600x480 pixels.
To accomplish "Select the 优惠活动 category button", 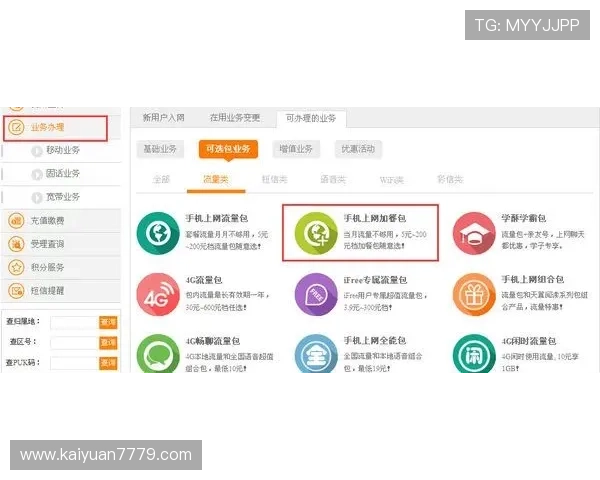I will (358, 149).
